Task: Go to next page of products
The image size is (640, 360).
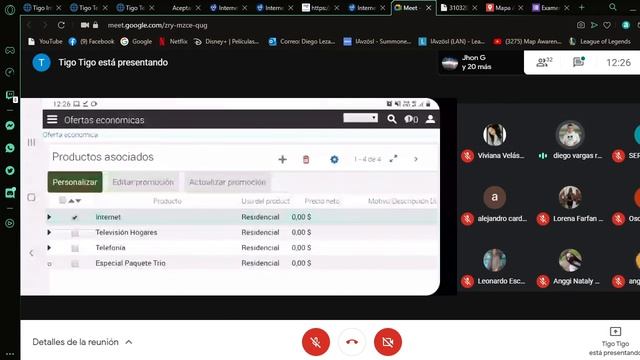Action: pos(416,159)
